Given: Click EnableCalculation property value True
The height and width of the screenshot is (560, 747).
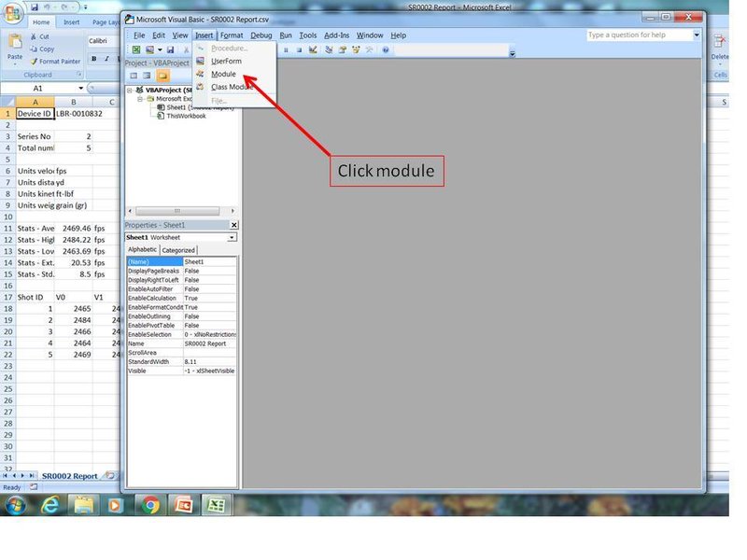Looking at the screenshot, I should point(209,298).
